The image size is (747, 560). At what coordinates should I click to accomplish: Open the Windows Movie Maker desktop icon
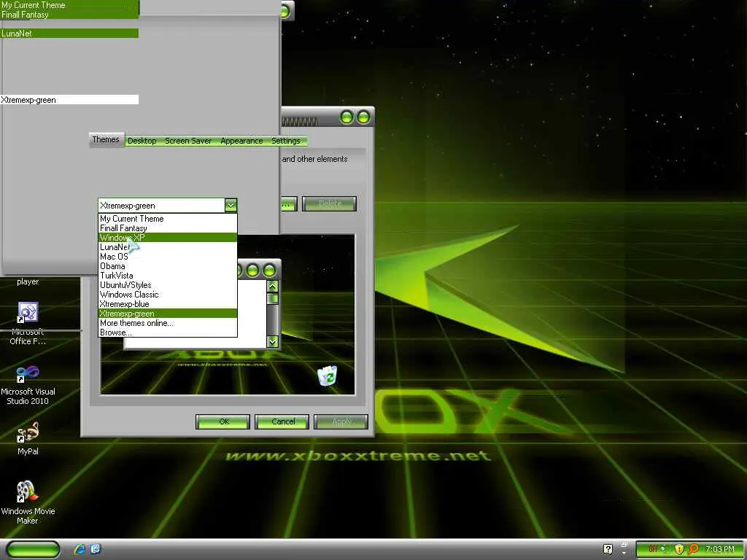coord(27,492)
